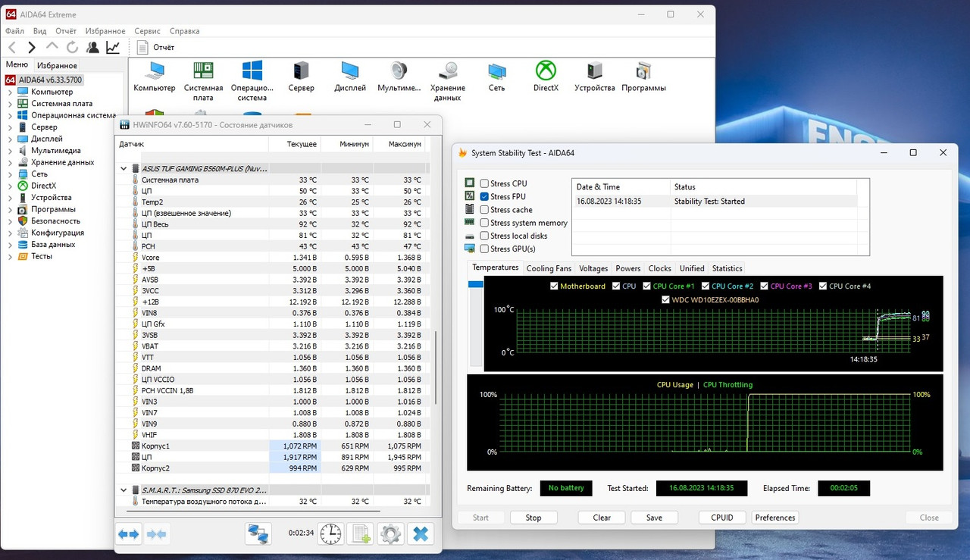Click HWiNFO network computers icon

259,533
